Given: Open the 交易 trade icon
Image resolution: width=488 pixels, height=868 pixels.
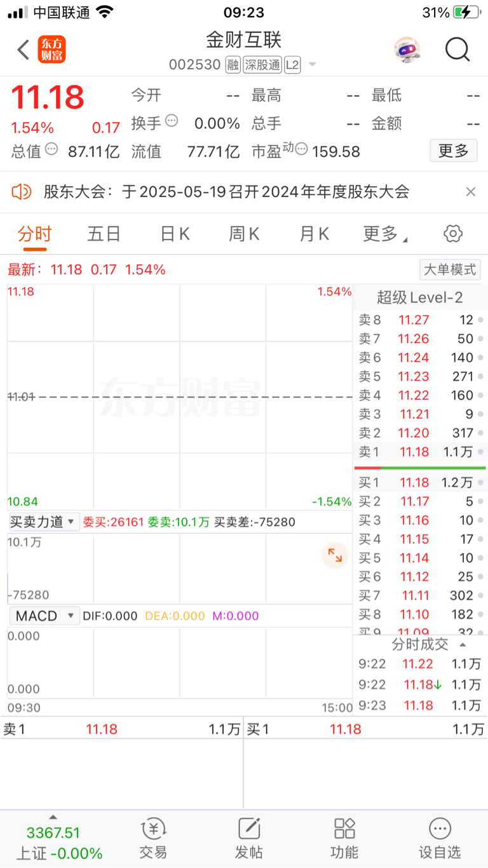Looking at the screenshot, I should pos(153,829).
